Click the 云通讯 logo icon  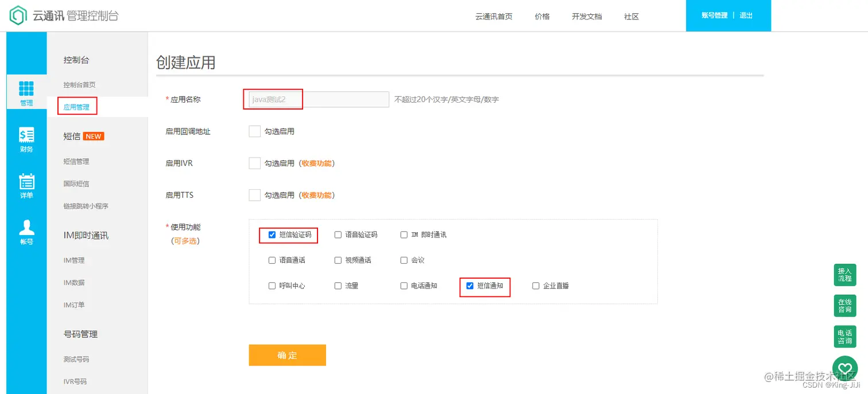pos(18,15)
